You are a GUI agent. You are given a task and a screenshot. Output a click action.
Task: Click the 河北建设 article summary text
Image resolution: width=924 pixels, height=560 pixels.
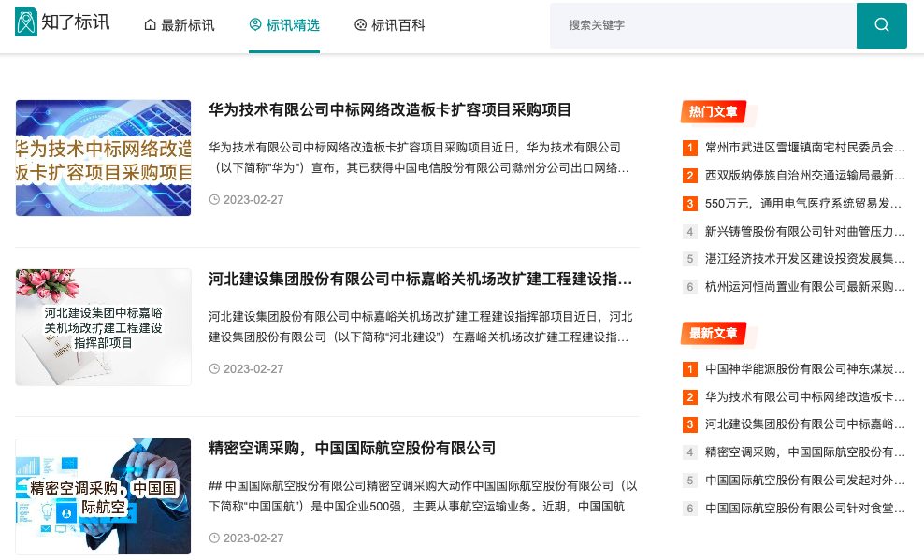[420, 327]
